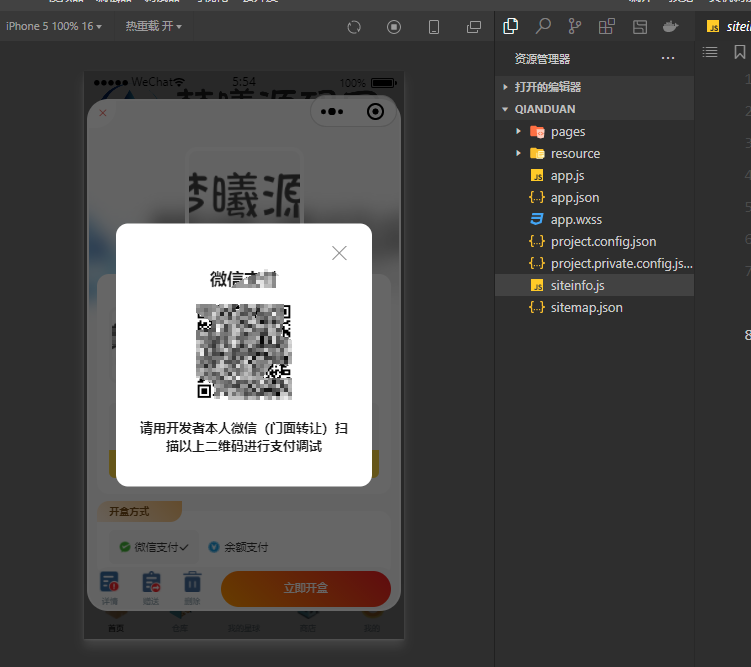Open the Extensions blocks icon
Viewport: 751px width, 667px height.
click(607, 26)
